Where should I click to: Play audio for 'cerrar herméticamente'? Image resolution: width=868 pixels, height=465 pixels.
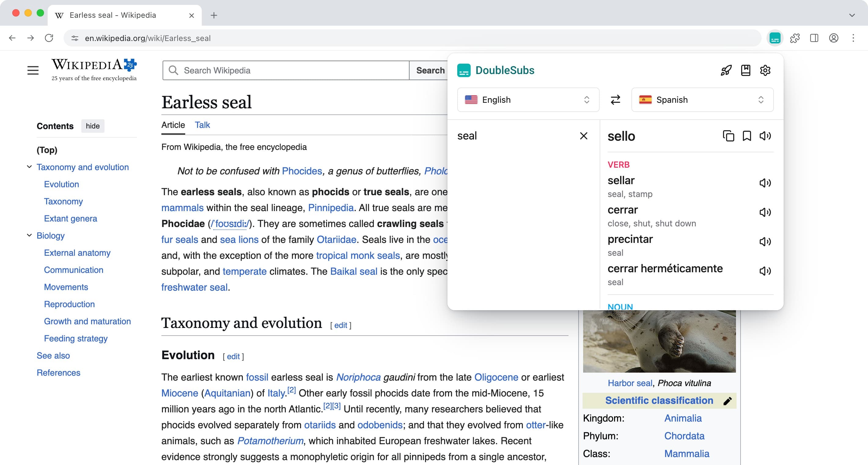765,271
